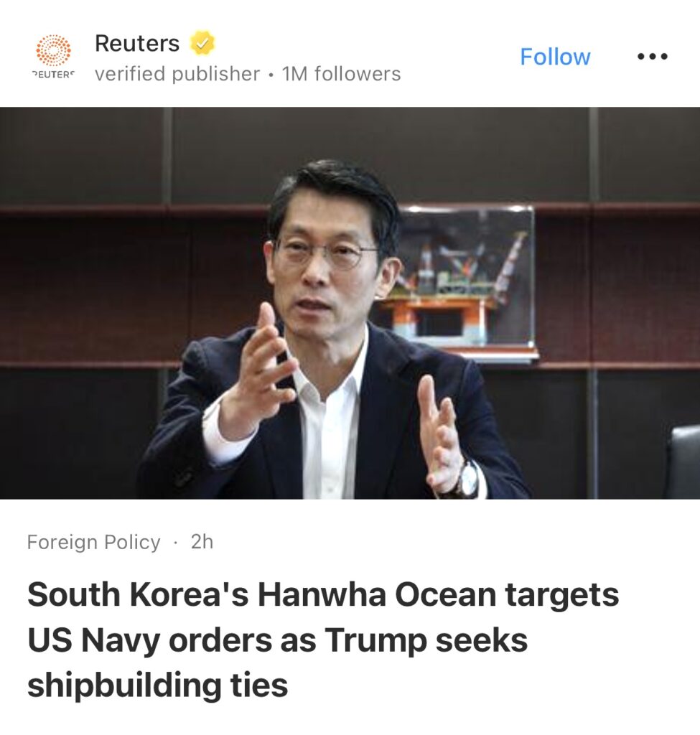Viewport: 700px width, 735px height.
Task: Click the white shirt collar in photo
Action: click(328, 370)
